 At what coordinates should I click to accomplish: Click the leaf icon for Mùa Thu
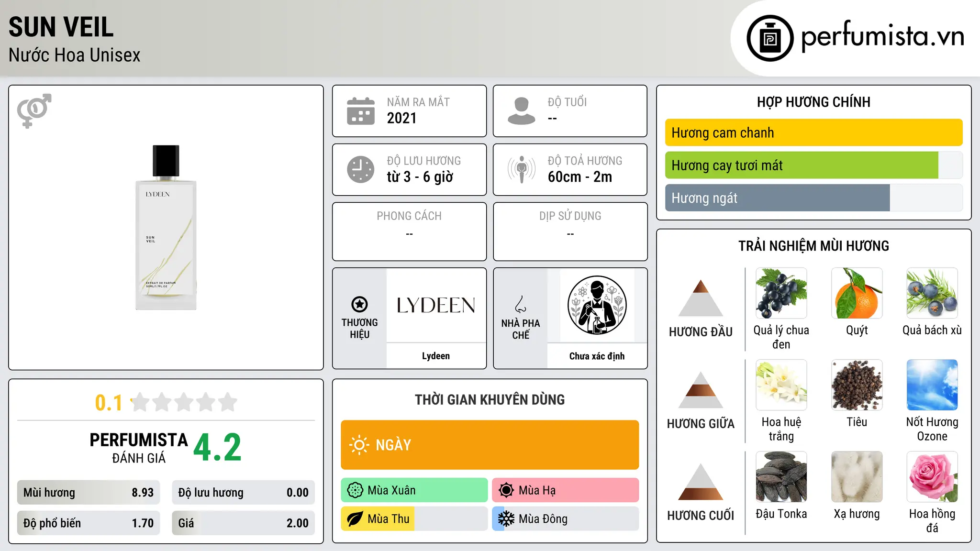[355, 519]
